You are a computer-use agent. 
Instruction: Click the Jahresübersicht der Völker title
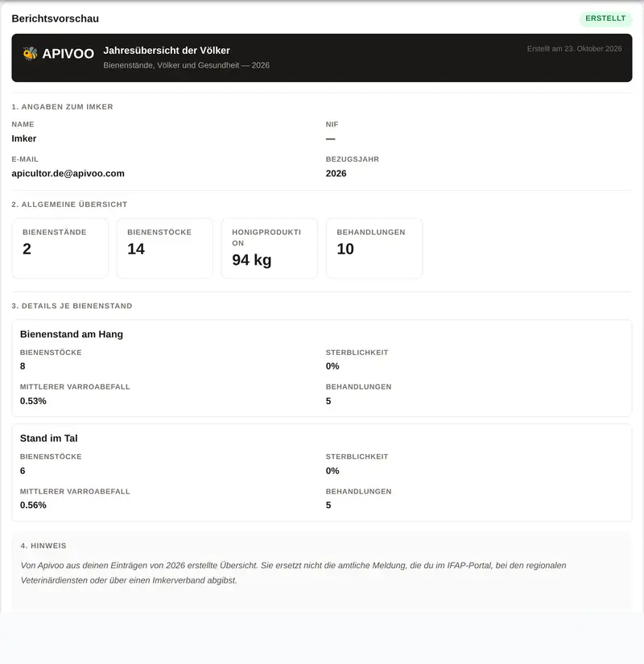point(167,51)
